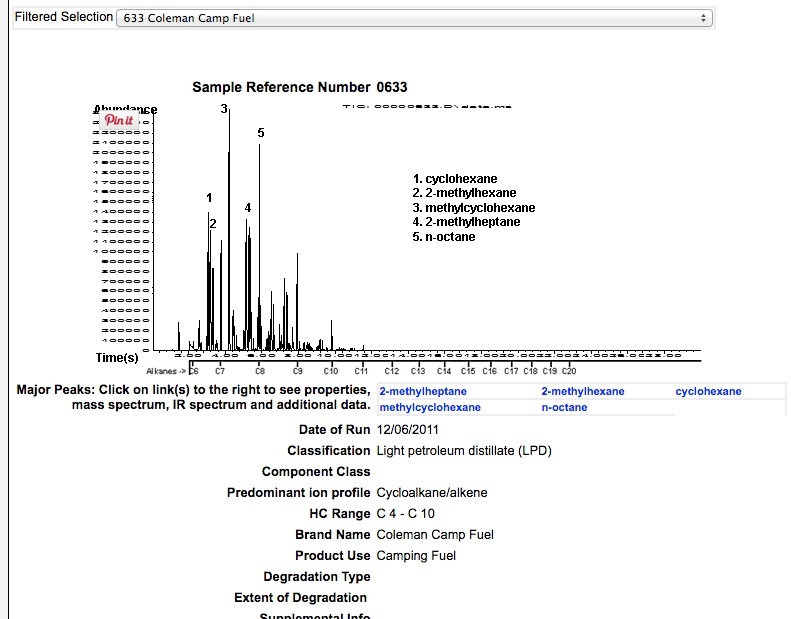Click legend entry '4. 2-methylheptane' in chart
The height and width of the screenshot is (619, 791).
(466, 222)
